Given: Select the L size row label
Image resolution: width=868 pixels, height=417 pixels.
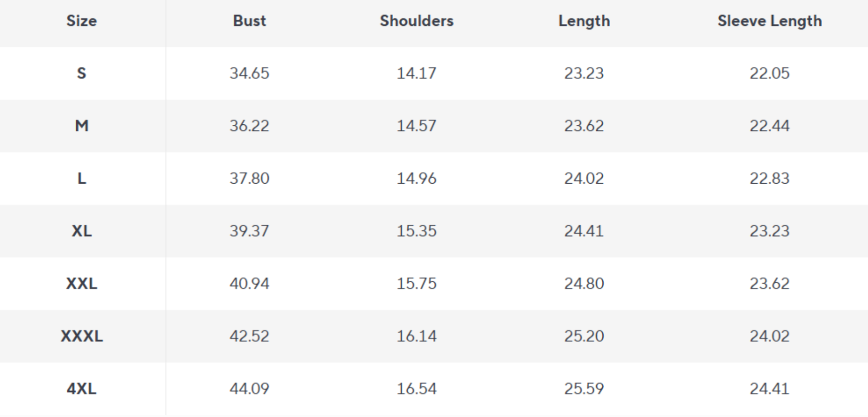Looking at the screenshot, I should pyautogui.click(x=82, y=178).
